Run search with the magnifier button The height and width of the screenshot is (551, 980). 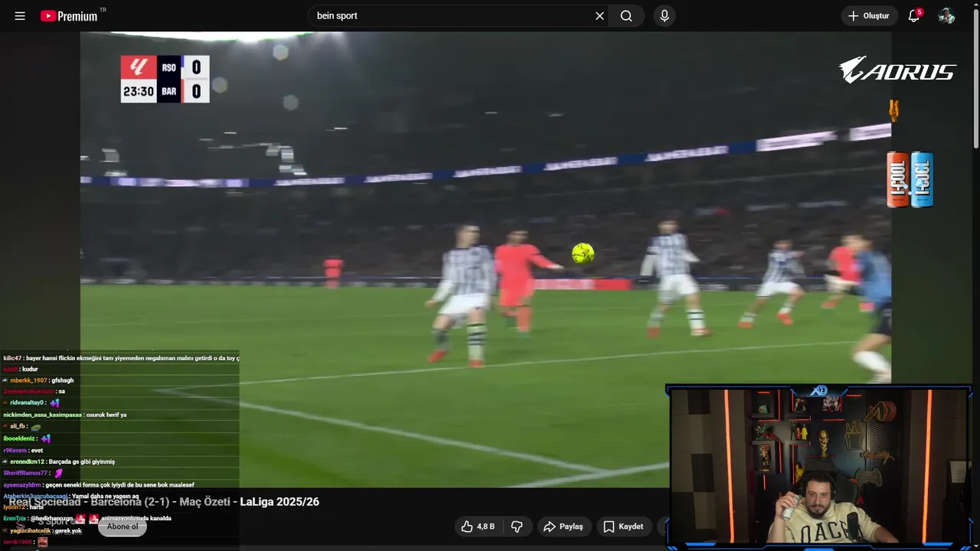point(626,16)
